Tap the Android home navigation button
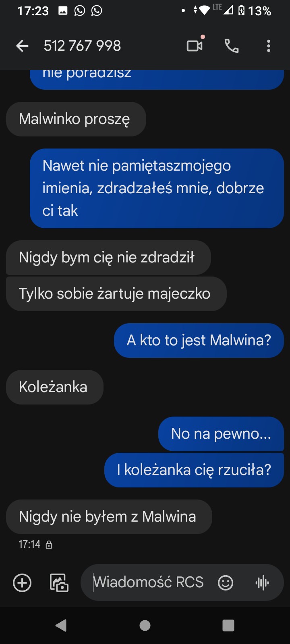 (145, 625)
